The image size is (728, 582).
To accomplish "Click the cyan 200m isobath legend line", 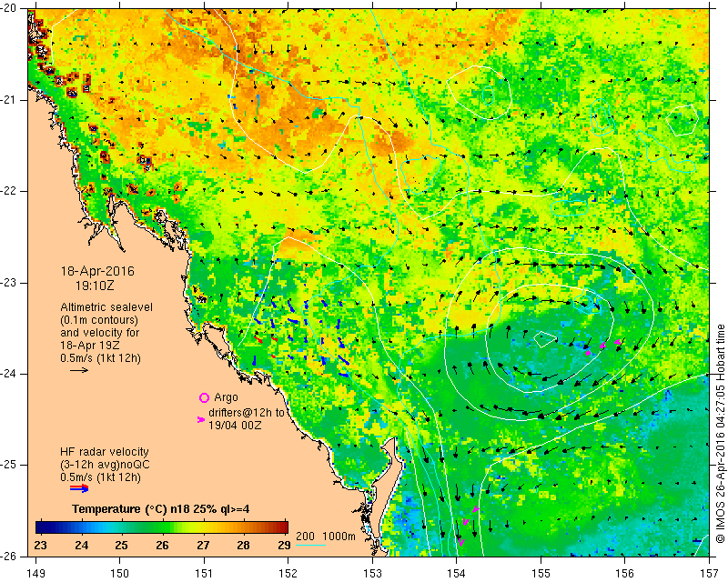I will click(x=310, y=545).
